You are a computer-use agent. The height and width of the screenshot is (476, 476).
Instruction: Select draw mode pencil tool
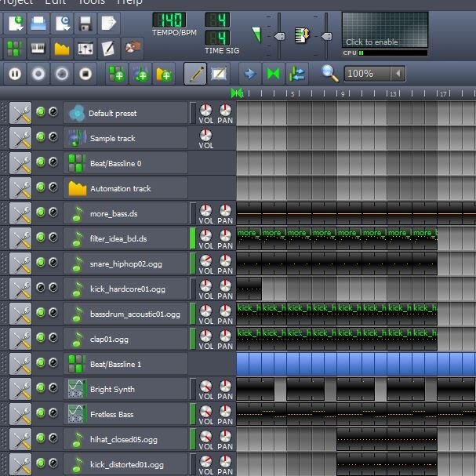[195, 74]
